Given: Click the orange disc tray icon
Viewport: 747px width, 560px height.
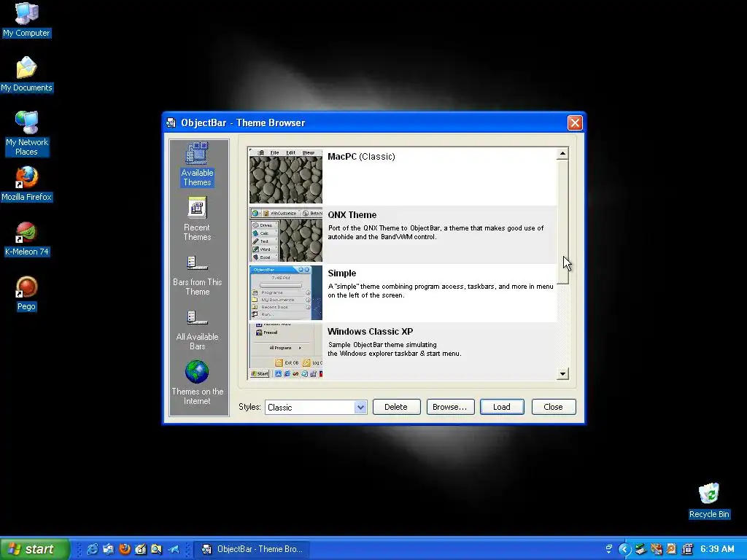Looking at the screenshot, I should click(x=672, y=549).
